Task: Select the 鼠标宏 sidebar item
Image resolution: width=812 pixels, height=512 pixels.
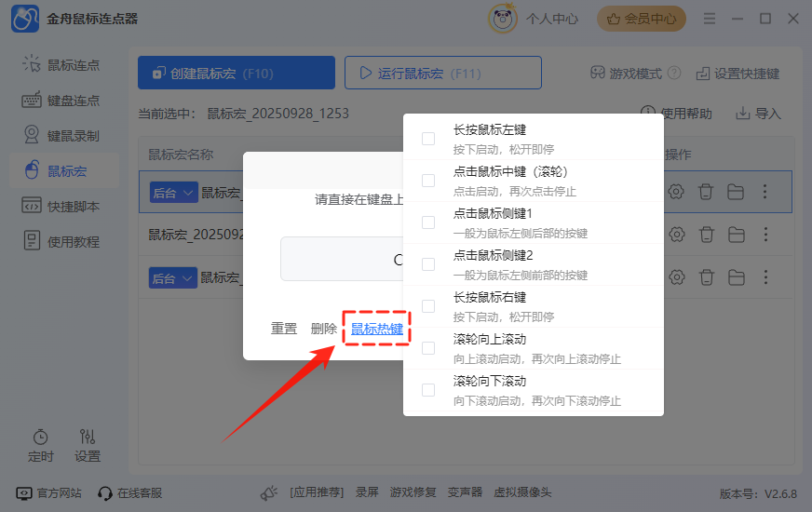Action: click(x=64, y=171)
